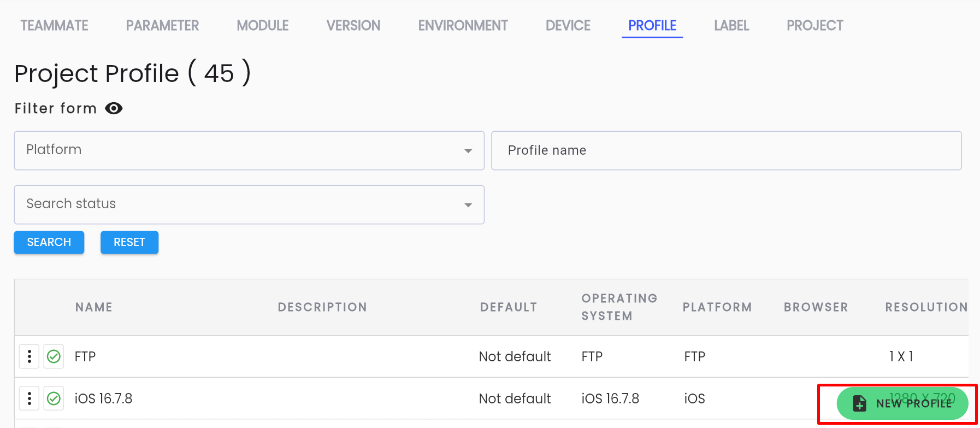Click the 1 X 1 resolution cell
980x428 pixels.
[901, 356]
